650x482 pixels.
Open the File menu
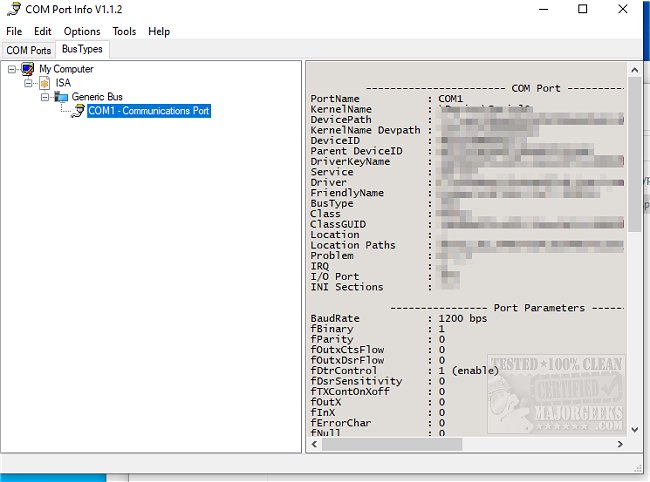pos(14,31)
